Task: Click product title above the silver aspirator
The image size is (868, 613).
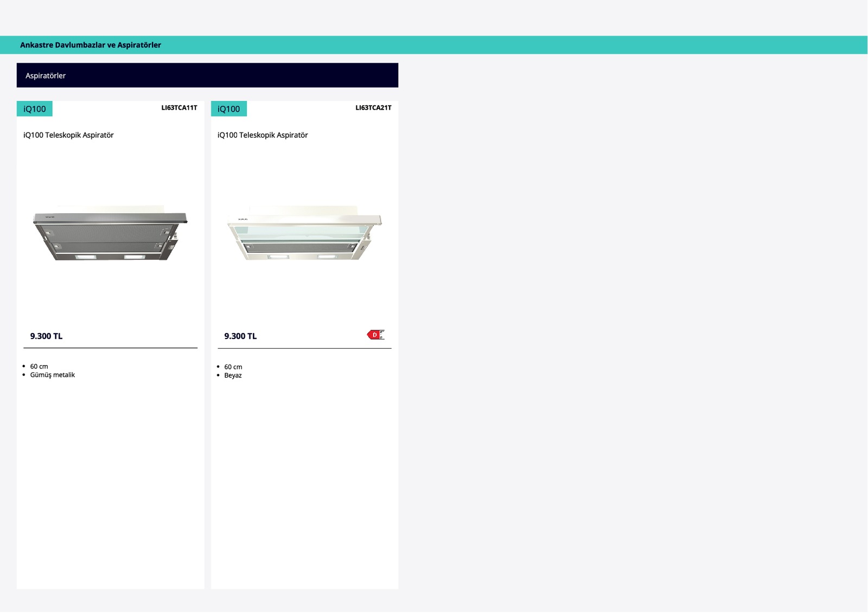Action: (68, 135)
